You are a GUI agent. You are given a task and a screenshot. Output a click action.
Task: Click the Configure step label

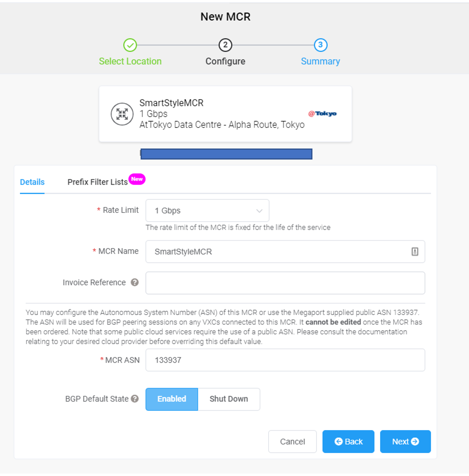(x=225, y=61)
